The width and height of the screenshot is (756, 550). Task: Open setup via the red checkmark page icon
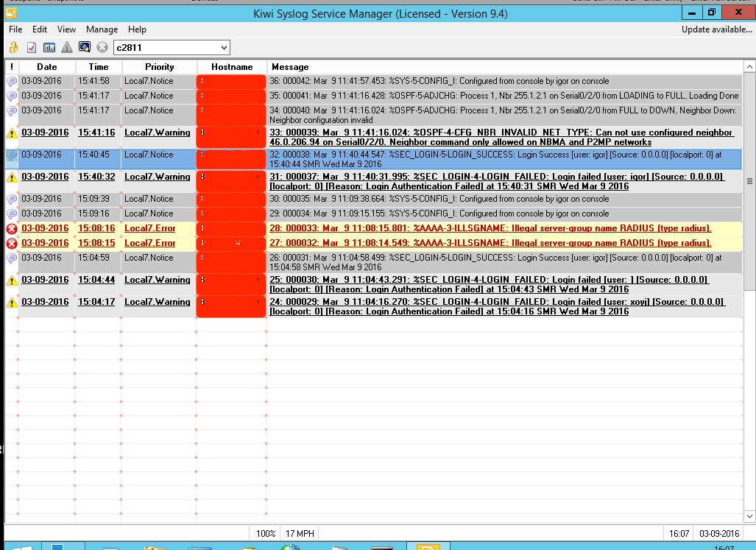tap(32, 47)
